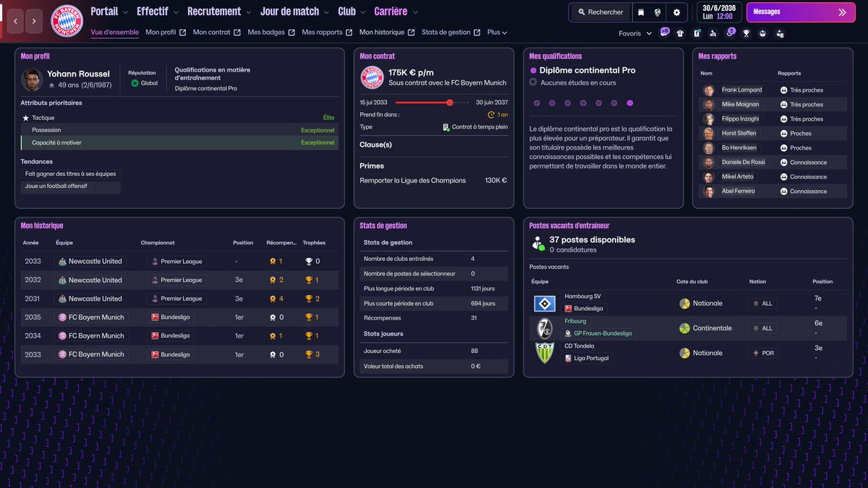Open the Mon profil tab
This screenshot has height=488, width=868.
click(x=166, y=33)
